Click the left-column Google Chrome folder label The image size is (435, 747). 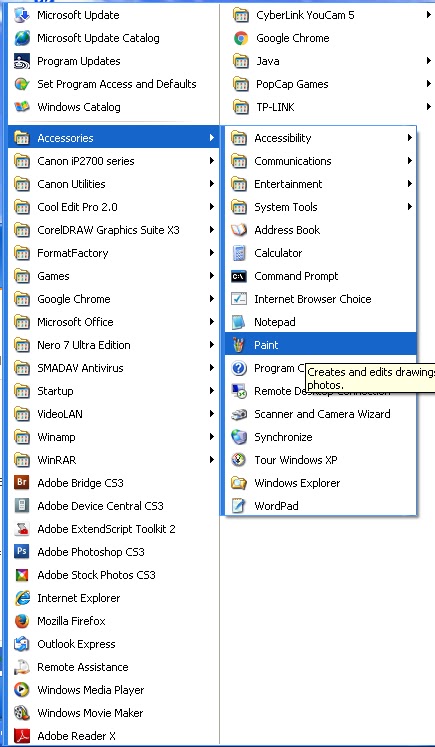[74, 299]
